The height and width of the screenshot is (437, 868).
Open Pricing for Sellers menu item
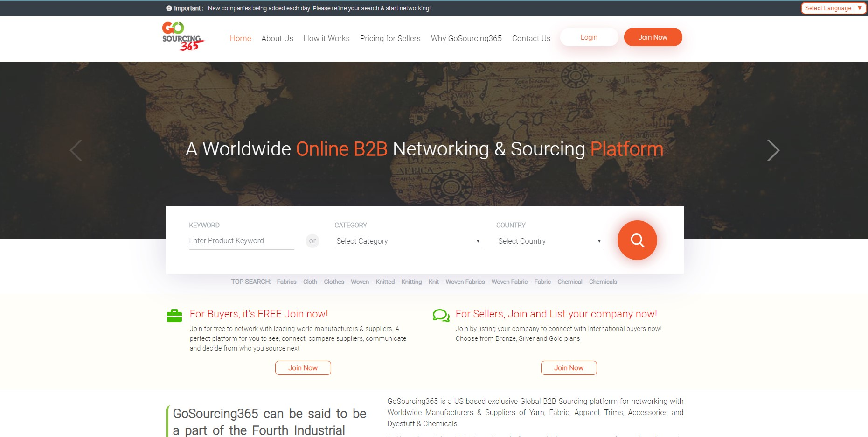pos(390,38)
